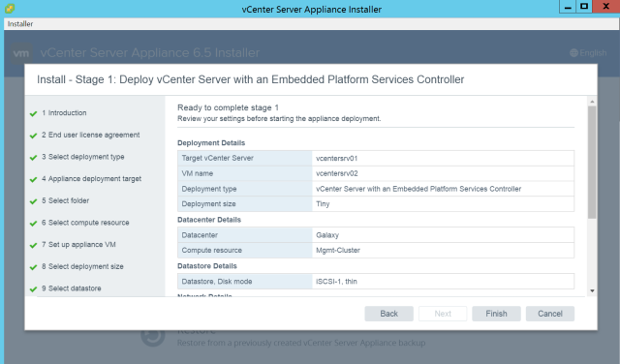The width and height of the screenshot is (620, 364).
Task: Click the Cancel button
Action: point(550,314)
